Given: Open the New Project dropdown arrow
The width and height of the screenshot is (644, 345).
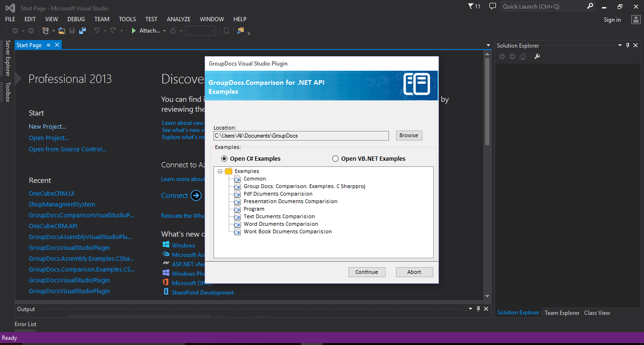Looking at the screenshot, I should pyautogui.click(x=53, y=31).
